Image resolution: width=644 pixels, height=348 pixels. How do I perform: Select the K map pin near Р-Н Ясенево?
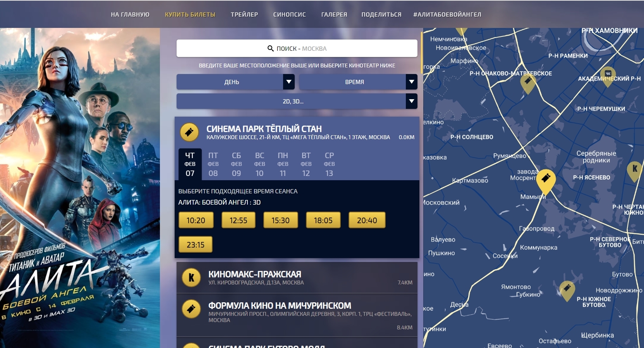(x=635, y=171)
